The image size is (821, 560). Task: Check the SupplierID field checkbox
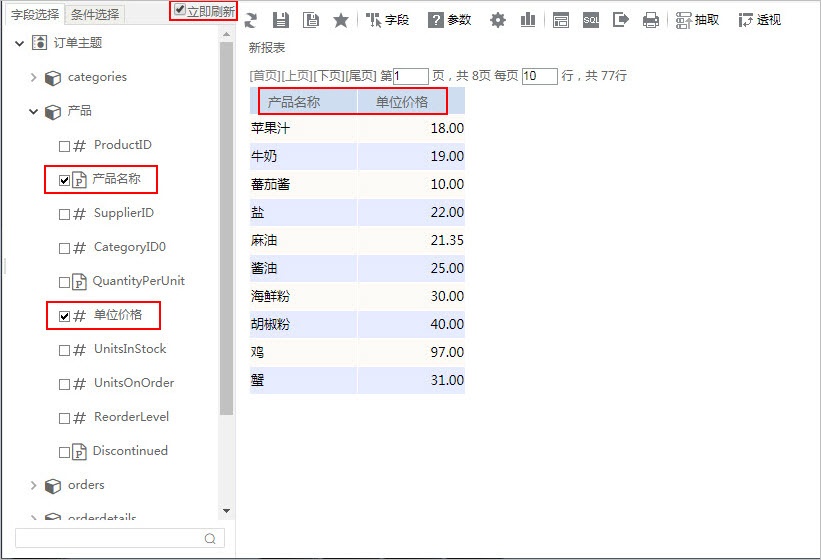pyautogui.click(x=64, y=214)
